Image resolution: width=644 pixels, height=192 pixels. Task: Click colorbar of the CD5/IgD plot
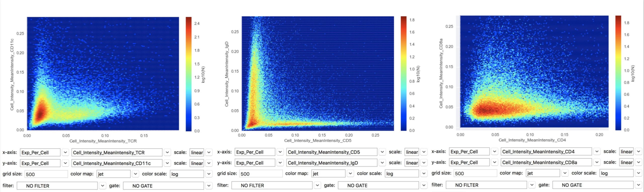404,74
